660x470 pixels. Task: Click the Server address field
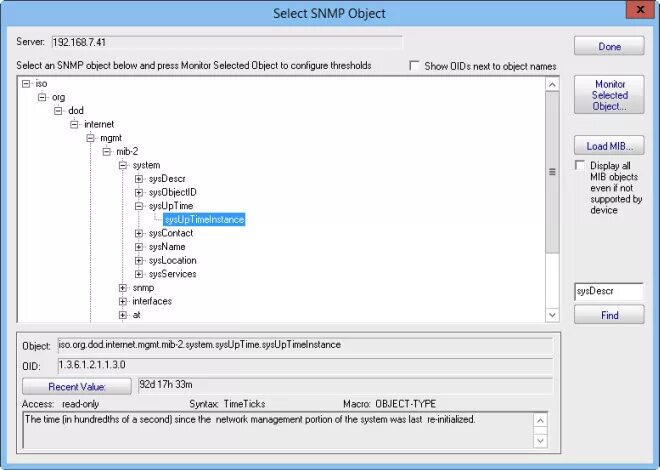coord(227,42)
